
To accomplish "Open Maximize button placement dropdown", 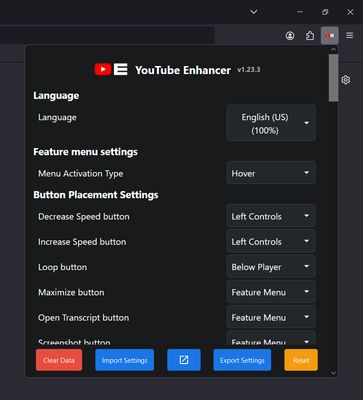I will pos(271,292).
